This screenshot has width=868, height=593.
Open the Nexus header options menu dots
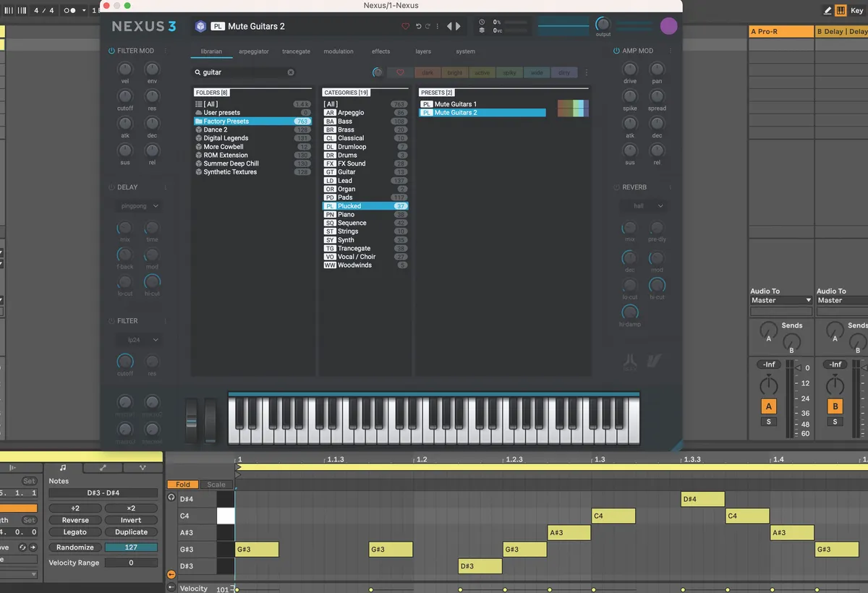coord(437,27)
